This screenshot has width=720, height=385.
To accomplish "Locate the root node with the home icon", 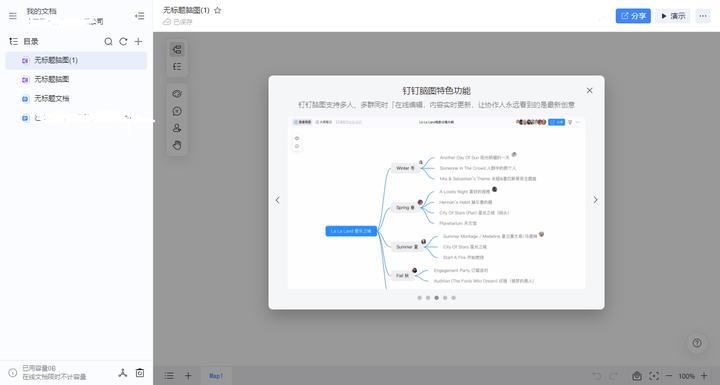I will pos(637,376).
